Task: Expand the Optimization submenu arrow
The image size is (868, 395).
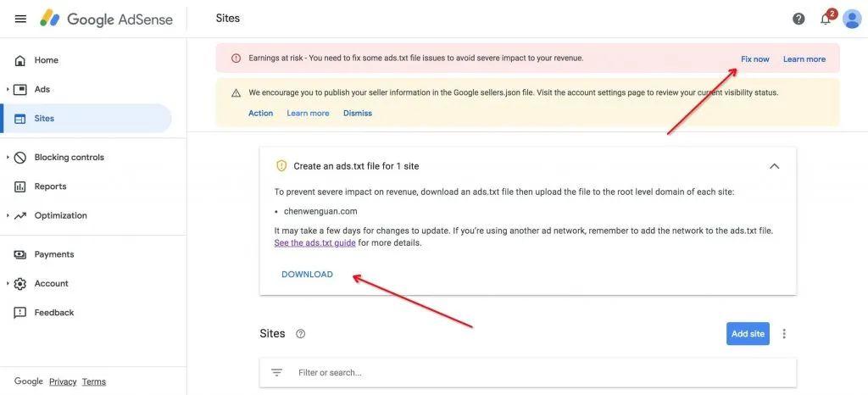Action: point(7,216)
